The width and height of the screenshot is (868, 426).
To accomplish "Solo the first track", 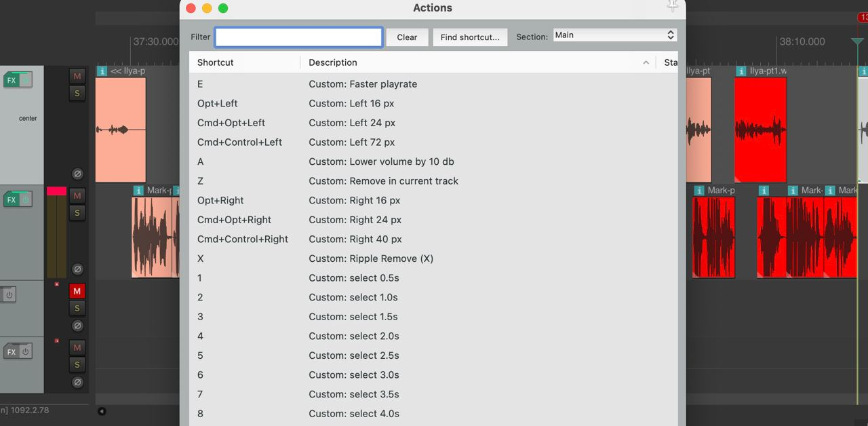I will point(77,94).
